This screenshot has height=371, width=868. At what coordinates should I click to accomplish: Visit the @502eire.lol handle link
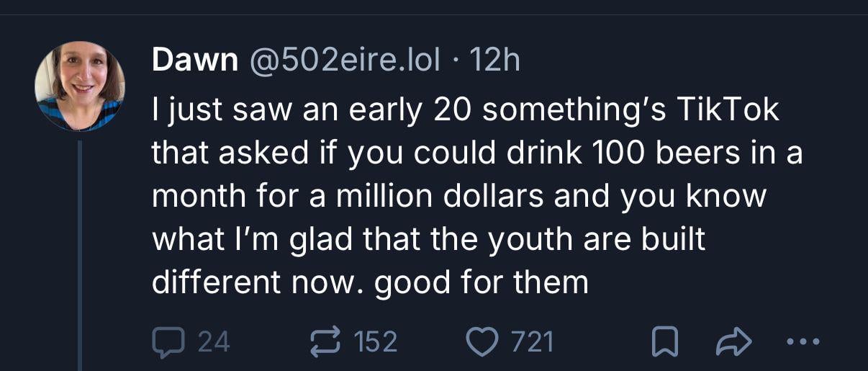[344, 61]
